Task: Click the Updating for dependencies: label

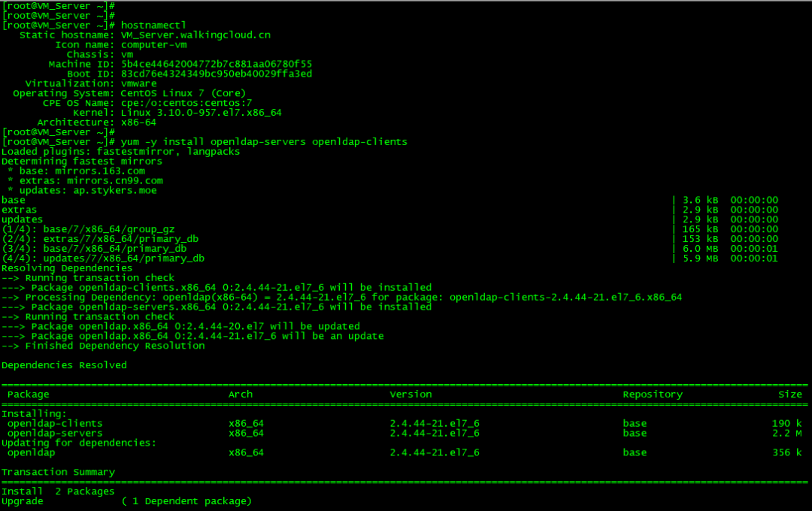Action: pos(79,443)
